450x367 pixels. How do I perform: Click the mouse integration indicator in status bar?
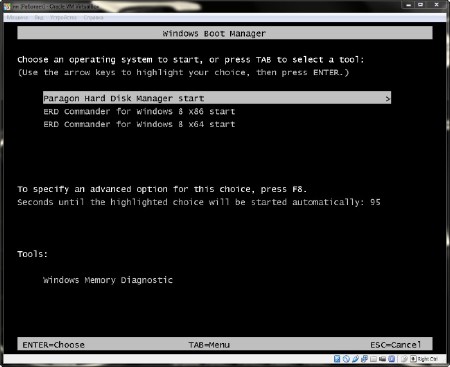click(404, 359)
